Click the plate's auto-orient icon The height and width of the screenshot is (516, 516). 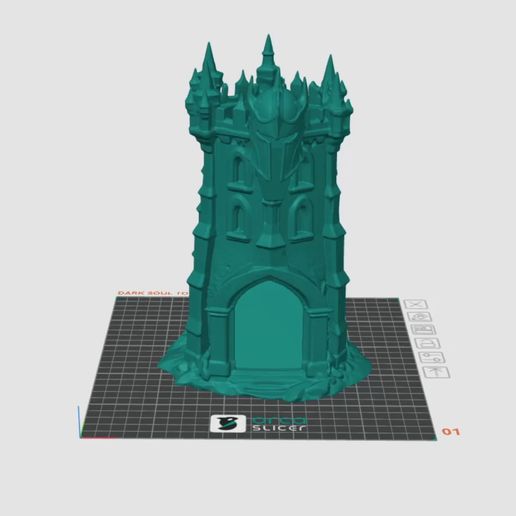tap(420, 317)
